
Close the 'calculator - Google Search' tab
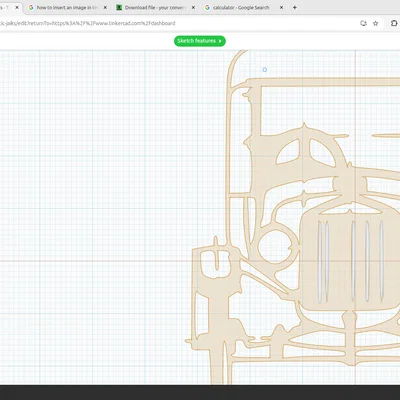click(x=281, y=7)
